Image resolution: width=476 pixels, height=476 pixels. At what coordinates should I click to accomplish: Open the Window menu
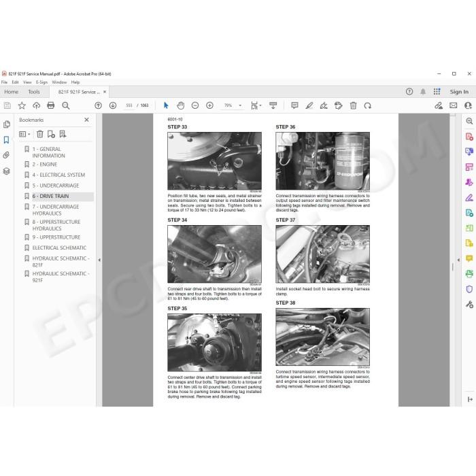pos(59,82)
